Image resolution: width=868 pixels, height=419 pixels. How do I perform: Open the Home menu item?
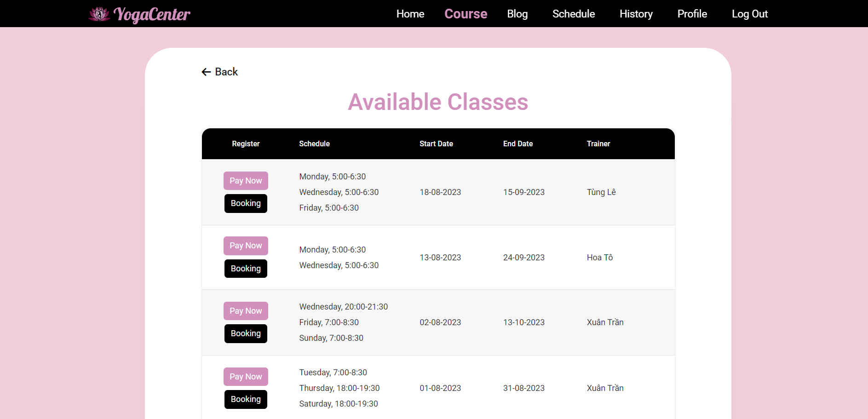point(410,14)
